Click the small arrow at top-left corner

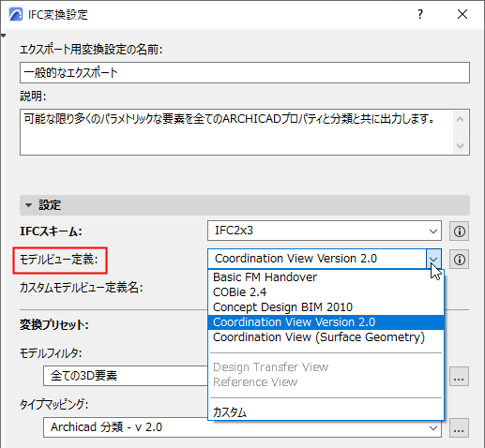coord(3,36)
